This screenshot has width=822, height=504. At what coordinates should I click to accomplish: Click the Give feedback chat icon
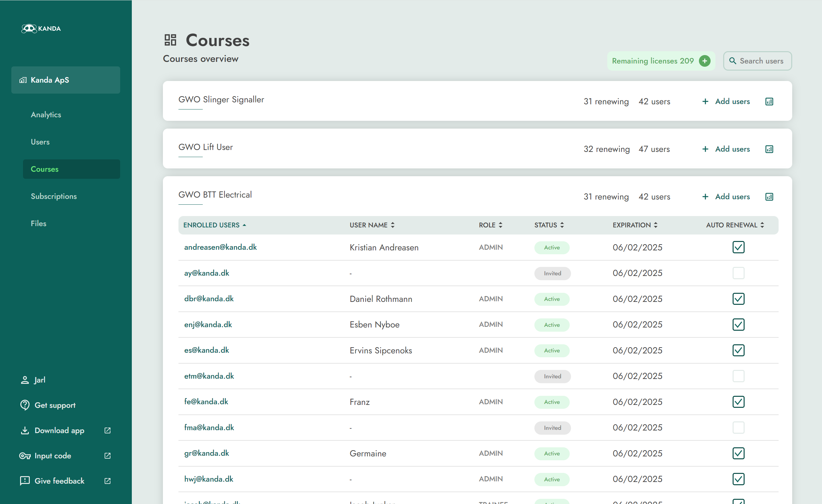click(x=25, y=481)
